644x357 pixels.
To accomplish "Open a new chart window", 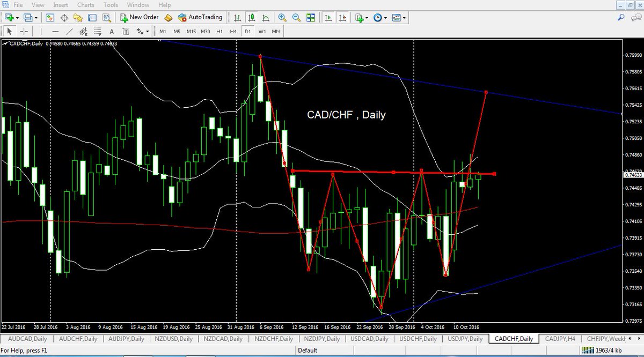I will pyautogui.click(x=9, y=18).
